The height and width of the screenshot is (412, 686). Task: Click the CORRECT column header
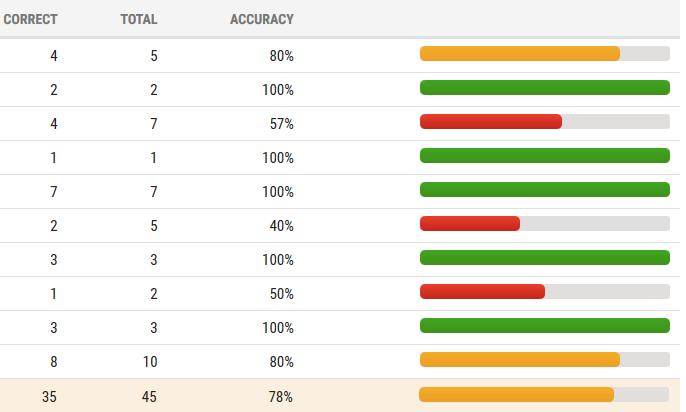tap(30, 19)
